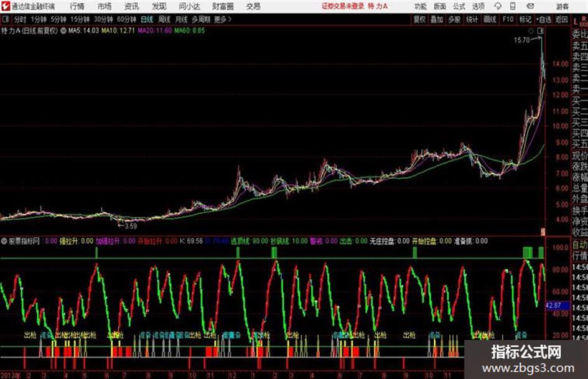The height and width of the screenshot is (379, 588).
Task: Open the 功能 menu
Action: point(421,6)
